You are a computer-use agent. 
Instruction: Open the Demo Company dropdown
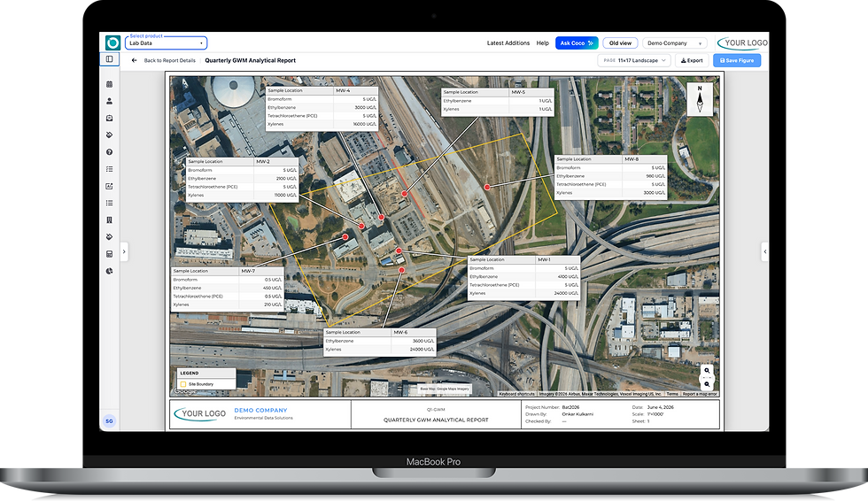point(675,42)
